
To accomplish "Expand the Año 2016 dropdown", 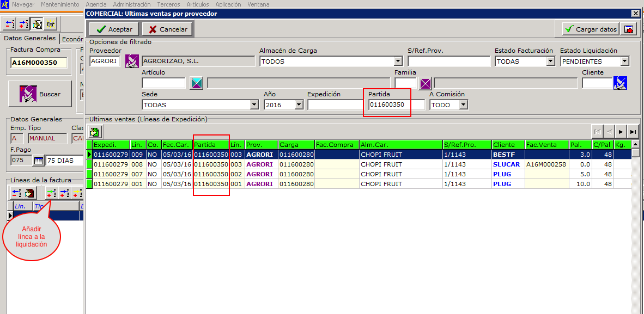I will (299, 105).
